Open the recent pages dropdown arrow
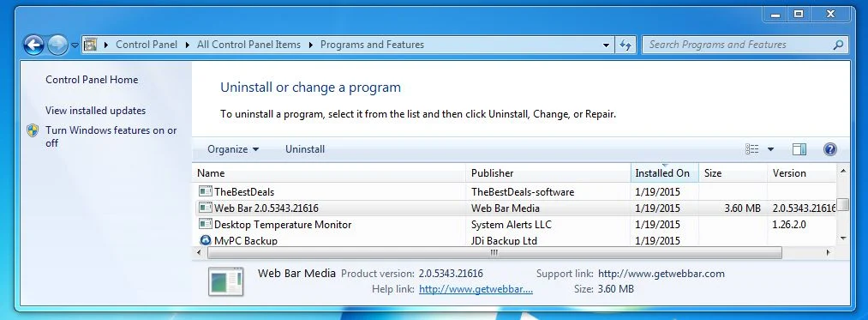Screen dimensions: 868x320 tap(75, 45)
